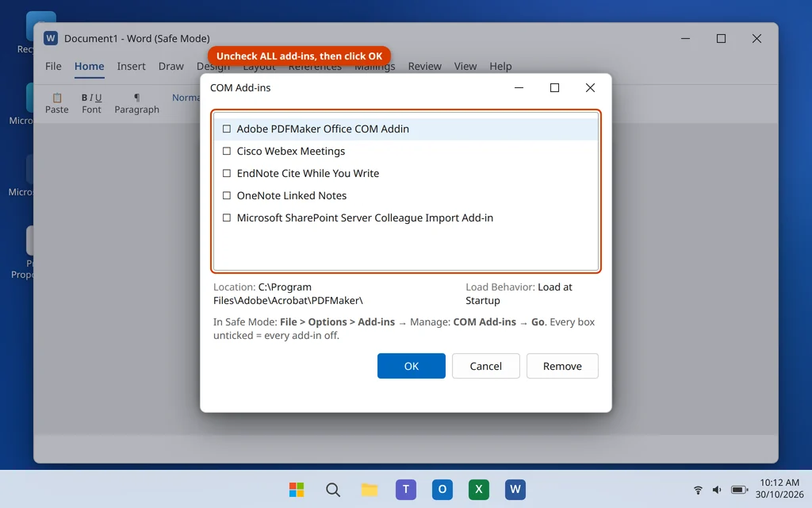Click Cancel in COM Add-ins dialog
This screenshot has height=508, width=812.
(x=486, y=366)
